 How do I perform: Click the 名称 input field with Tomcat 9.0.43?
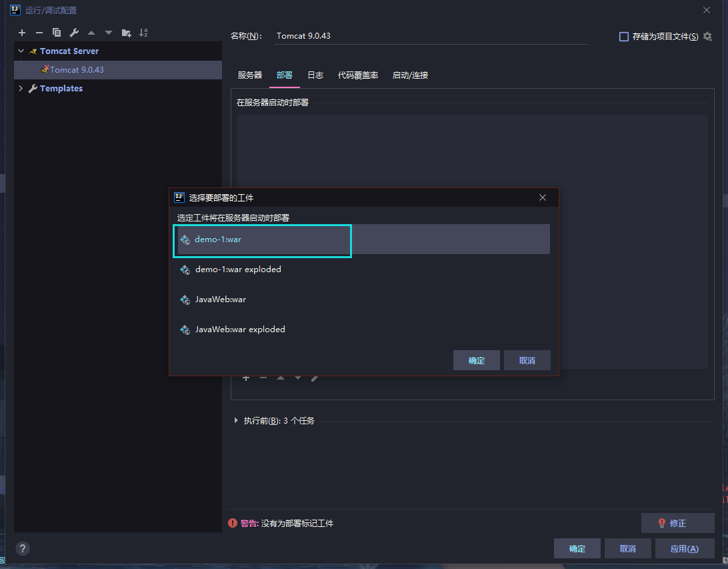[x=431, y=36]
